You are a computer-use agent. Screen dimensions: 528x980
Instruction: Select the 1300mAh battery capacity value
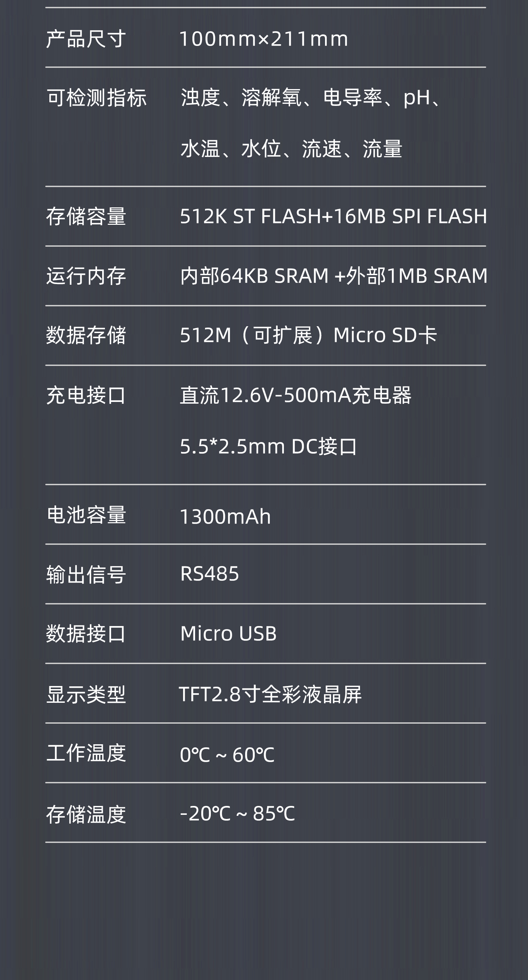225,516
